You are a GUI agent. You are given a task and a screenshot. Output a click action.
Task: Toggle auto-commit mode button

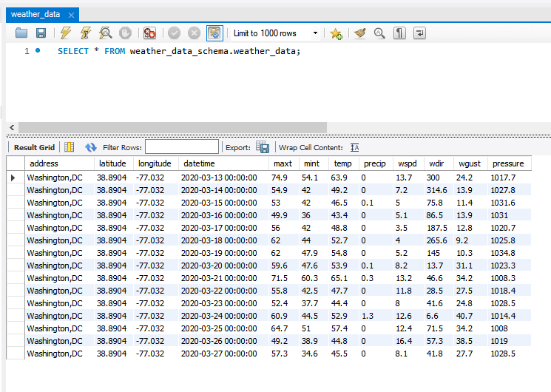click(214, 33)
